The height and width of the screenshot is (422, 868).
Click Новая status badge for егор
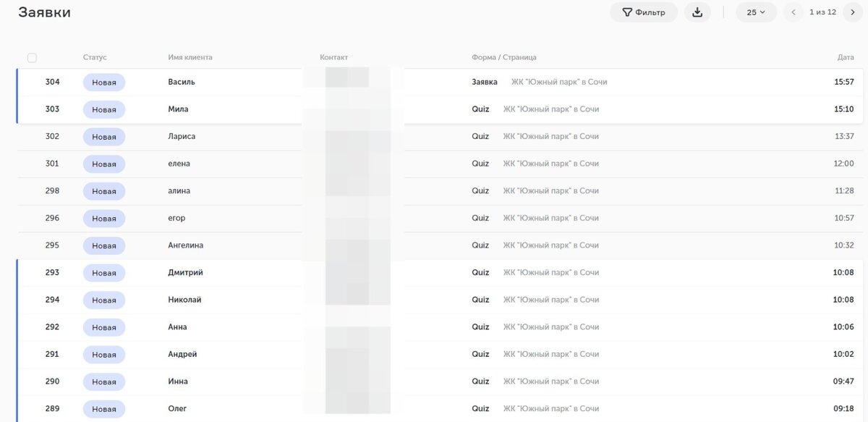point(104,219)
